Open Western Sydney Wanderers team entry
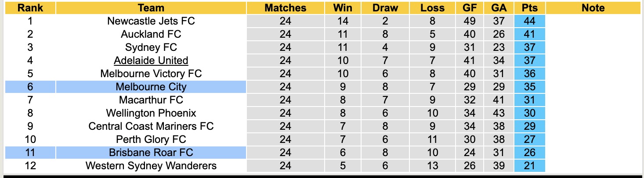Viewport: 644px width, 178px height. (151, 166)
